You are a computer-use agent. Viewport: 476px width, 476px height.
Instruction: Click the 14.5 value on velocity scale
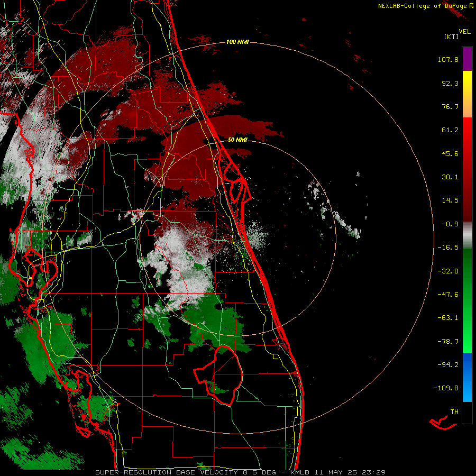(x=450, y=200)
